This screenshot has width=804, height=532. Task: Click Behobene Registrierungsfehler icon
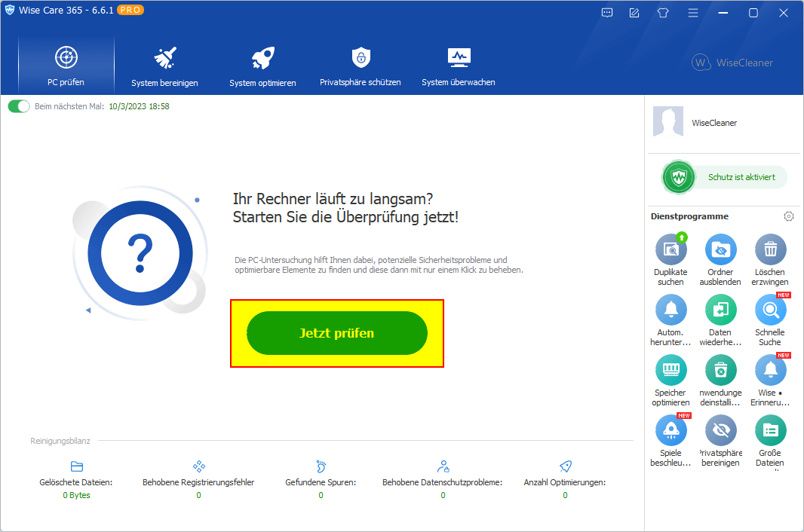click(199, 466)
